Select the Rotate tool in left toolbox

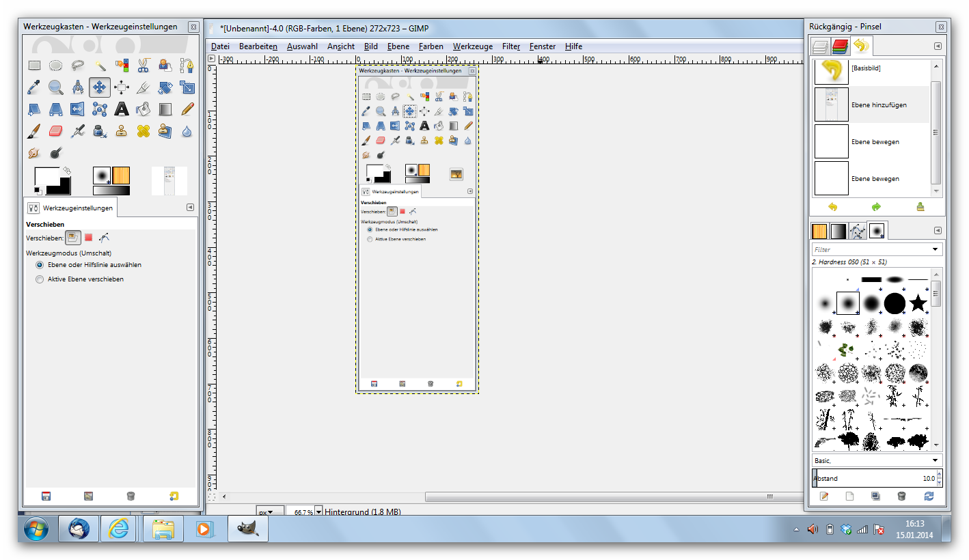tap(165, 87)
